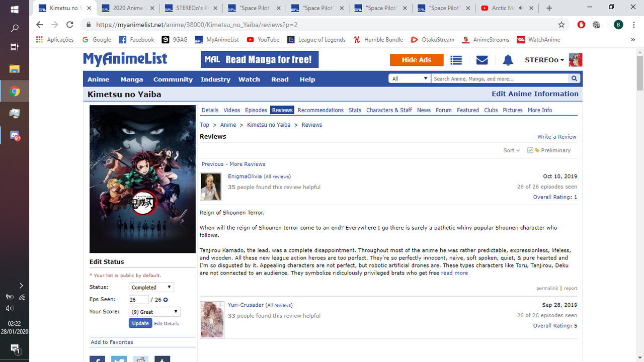The image size is (644, 362).
Task: Open the YouTube bookmark
Action: tap(263, 40)
